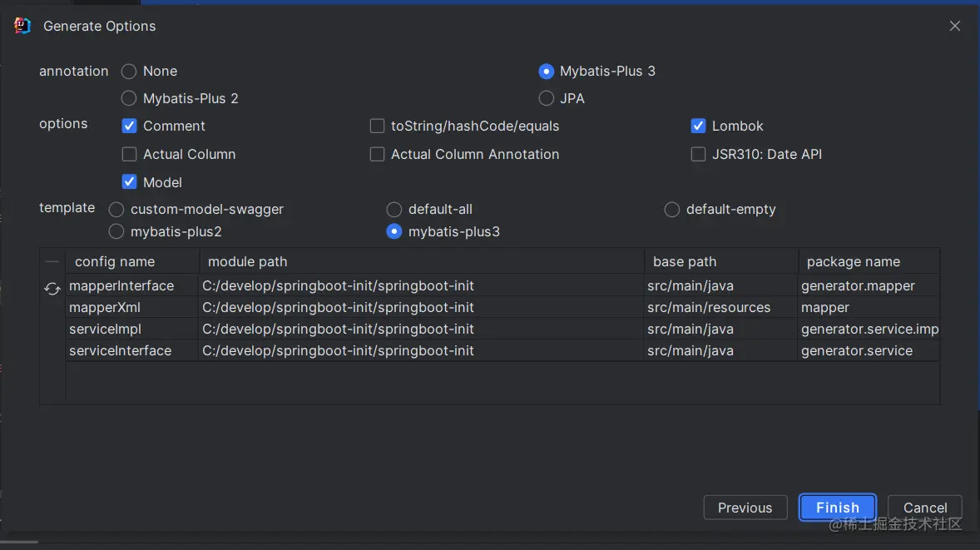This screenshot has width=980, height=550.
Task: Select the mapperXml row in config table
Action: tap(502, 308)
